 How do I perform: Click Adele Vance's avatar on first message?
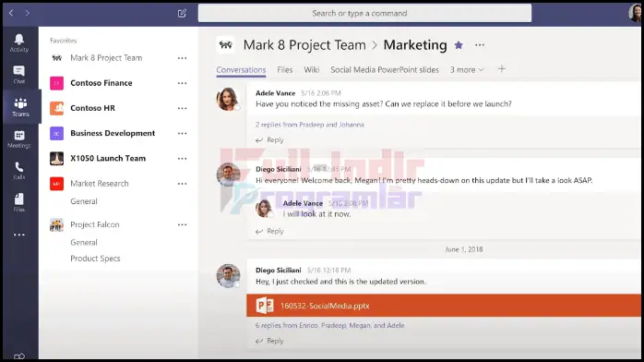coord(228,99)
